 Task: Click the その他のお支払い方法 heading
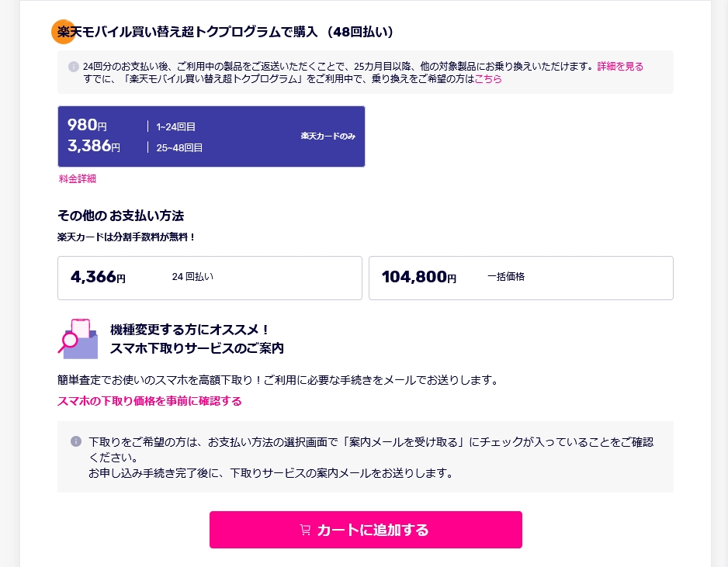pyautogui.click(x=120, y=215)
